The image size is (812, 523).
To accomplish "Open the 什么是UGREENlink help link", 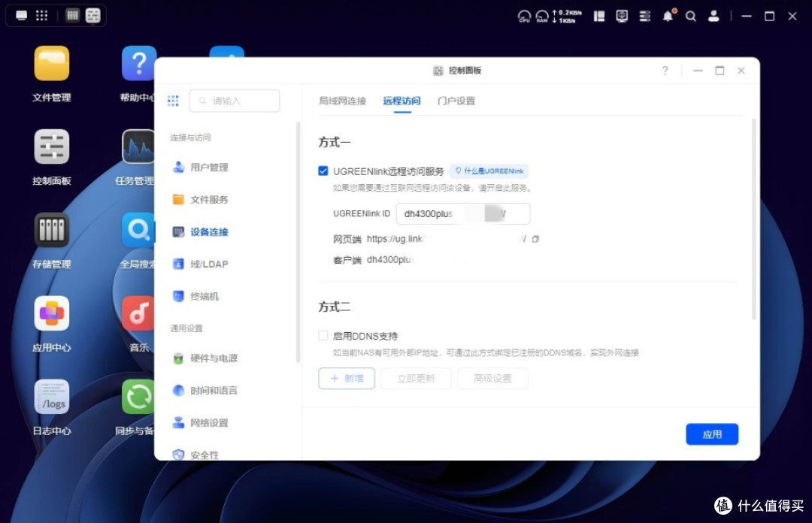I will [x=489, y=171].
